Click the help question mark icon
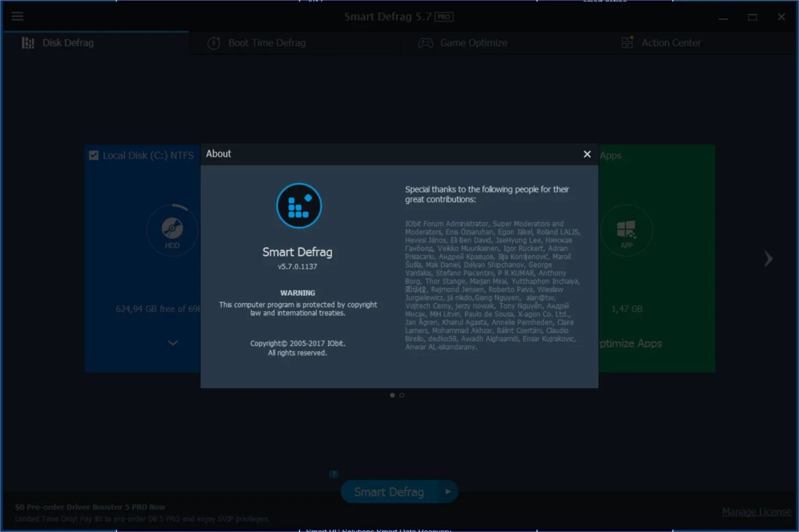Viewport: 799px width, 532px height. click(x=334, y=474)
